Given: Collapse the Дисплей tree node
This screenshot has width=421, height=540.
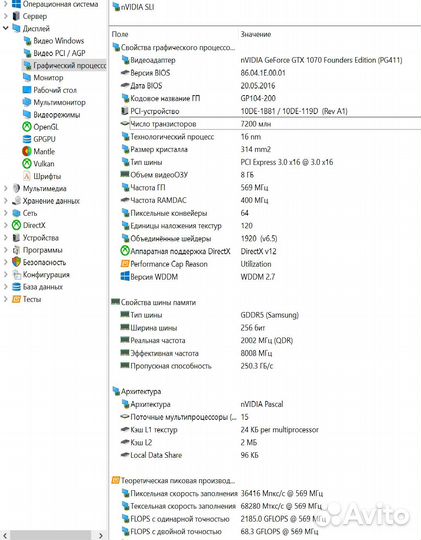Looking at the screenshot, I should coord(6,28).
